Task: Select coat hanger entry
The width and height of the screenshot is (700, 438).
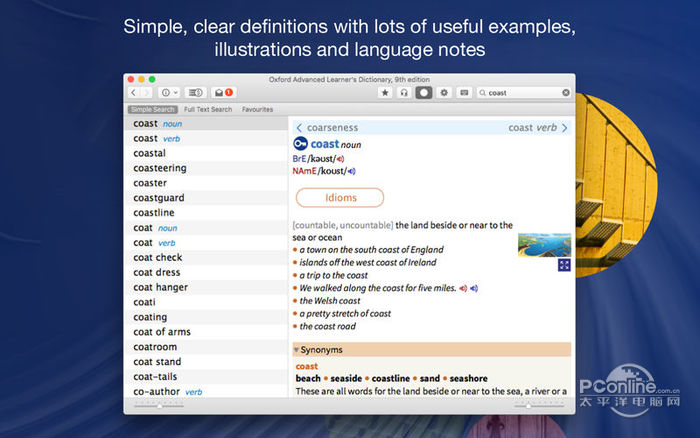Action: tap(206, 288)
